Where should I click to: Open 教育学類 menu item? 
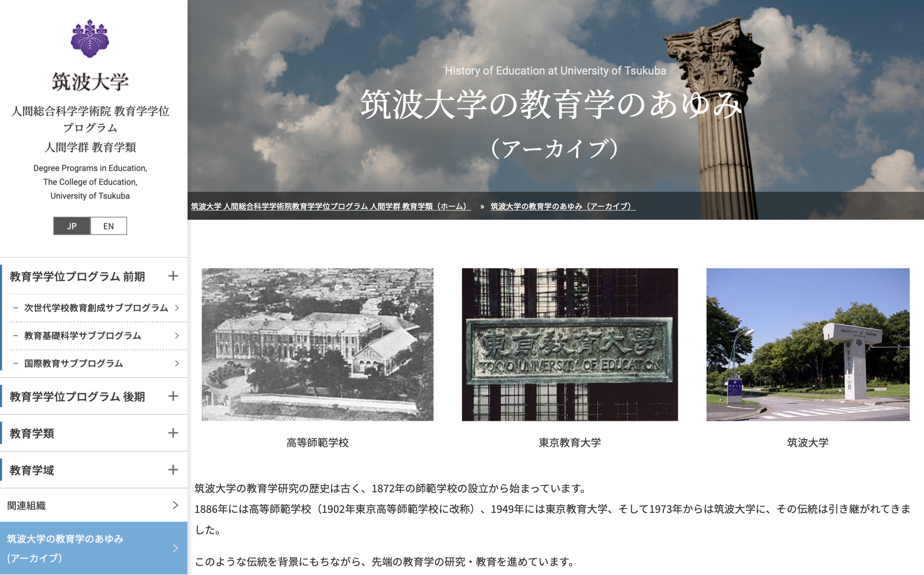point(32,433)
